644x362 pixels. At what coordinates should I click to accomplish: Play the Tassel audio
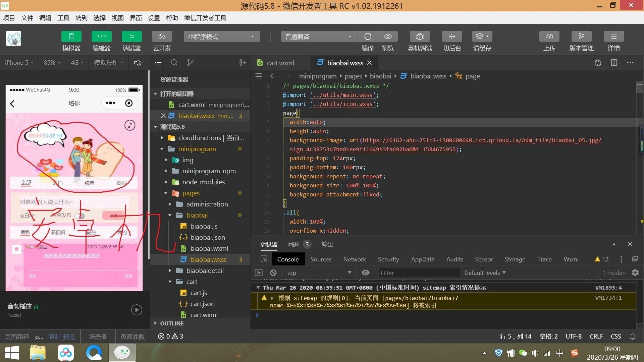point(137,310)
